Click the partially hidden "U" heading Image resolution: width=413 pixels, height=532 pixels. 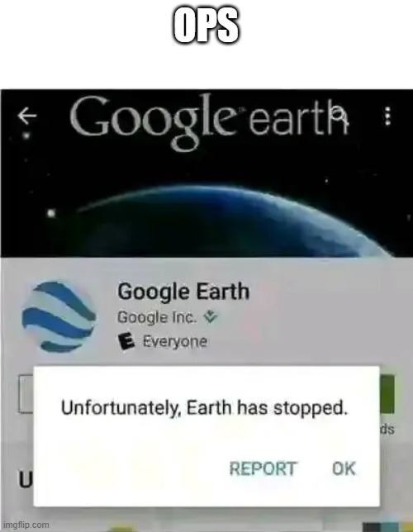[26, 480]
